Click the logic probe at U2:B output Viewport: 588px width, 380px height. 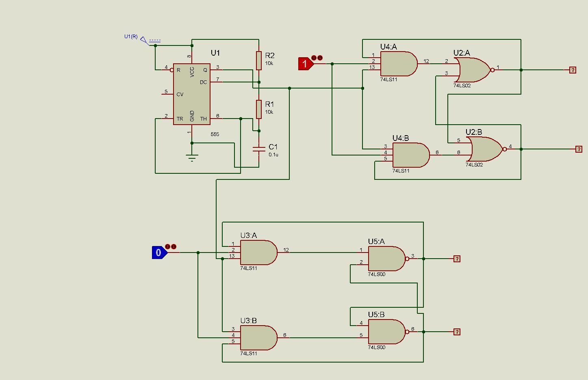pyautogui.click(x=579, y=149)
